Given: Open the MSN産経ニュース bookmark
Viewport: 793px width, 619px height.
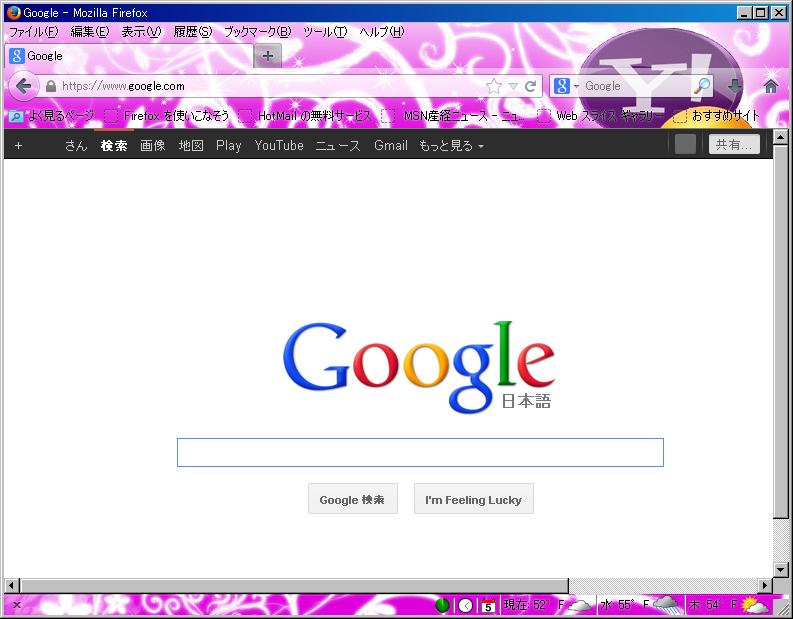Looking at the screenshot, I should point(453,116).
